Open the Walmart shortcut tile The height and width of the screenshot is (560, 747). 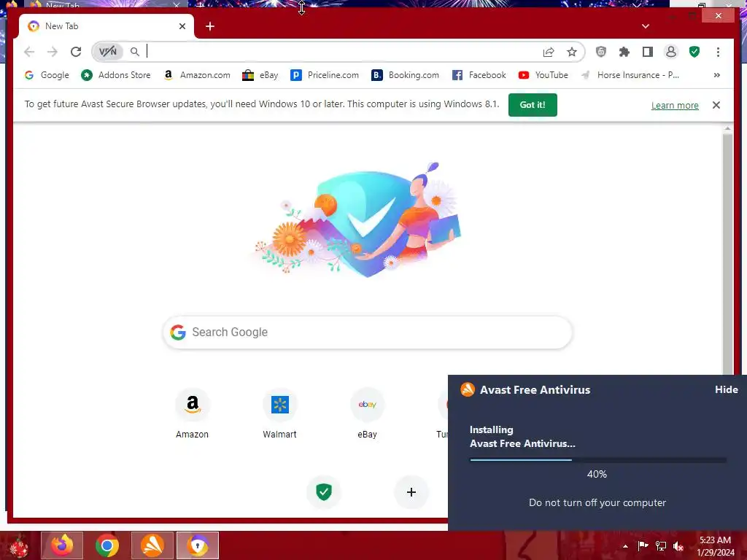pyautogui.click(x=279, y=413)
